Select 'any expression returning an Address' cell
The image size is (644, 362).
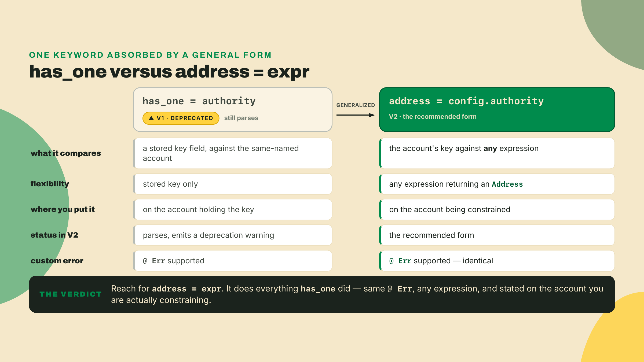497,184
